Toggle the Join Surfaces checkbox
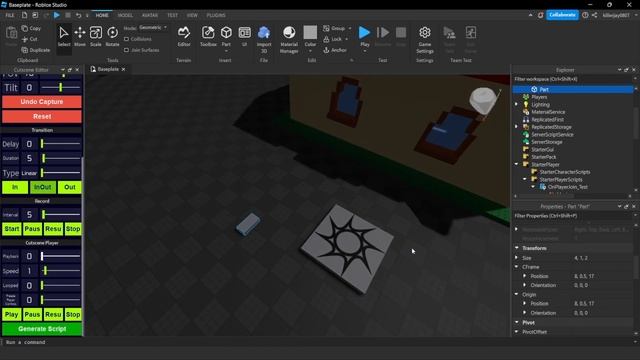The width and height of the screenshot is (640, 360). tap(127, 50)
